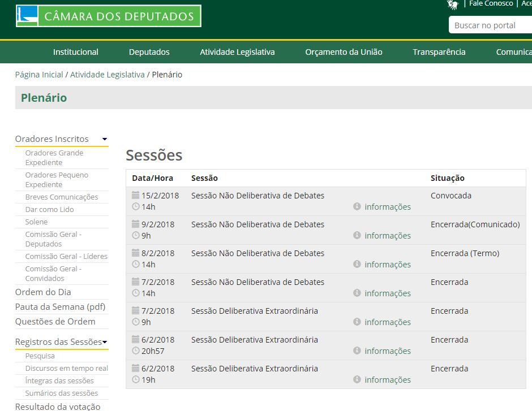Click the Encerrada(Comunicado) status text
The width and height of the screenshot is (532, 411).
[475, 224]
